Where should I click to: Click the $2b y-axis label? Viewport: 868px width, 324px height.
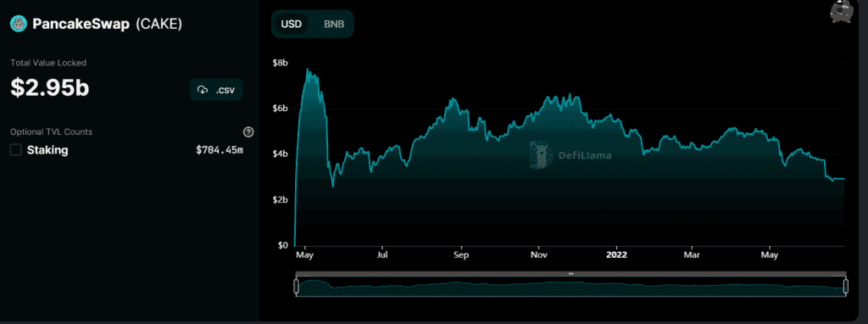pyautogui.click(x=280, y=199)
